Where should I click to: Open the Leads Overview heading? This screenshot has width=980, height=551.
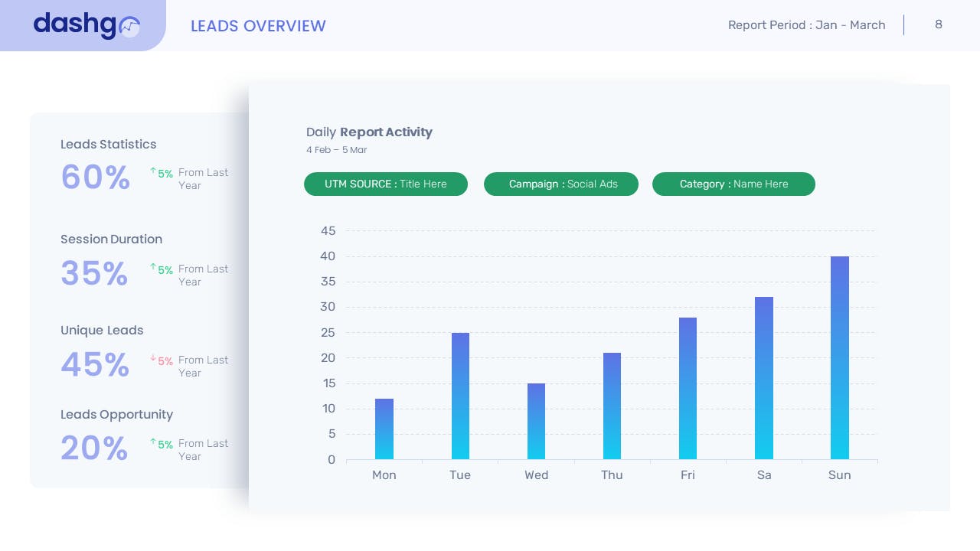258,26
